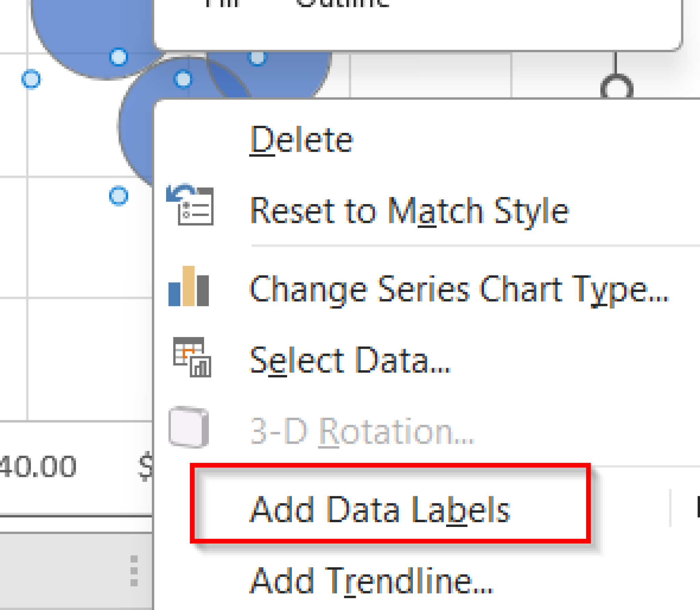This screenshot has height=610, width=700.
Task: Click the disabled 3-D Rotation... entry
Action: 362,432
